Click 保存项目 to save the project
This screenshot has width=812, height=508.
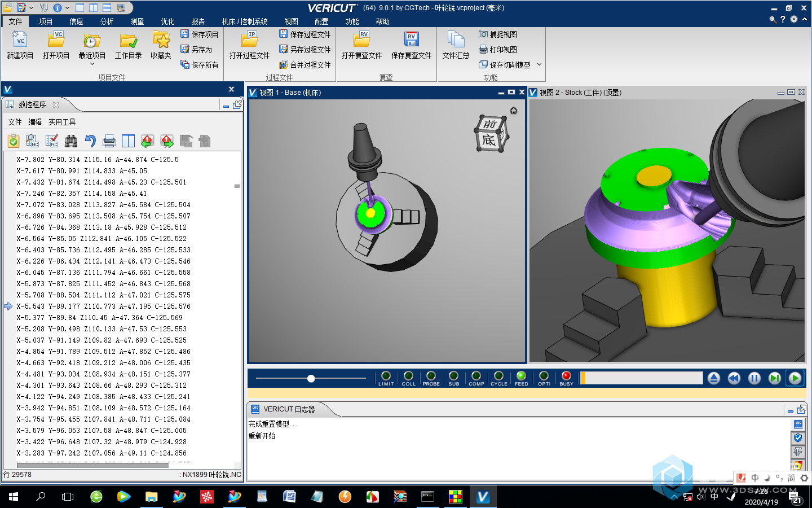pos(200,34)
